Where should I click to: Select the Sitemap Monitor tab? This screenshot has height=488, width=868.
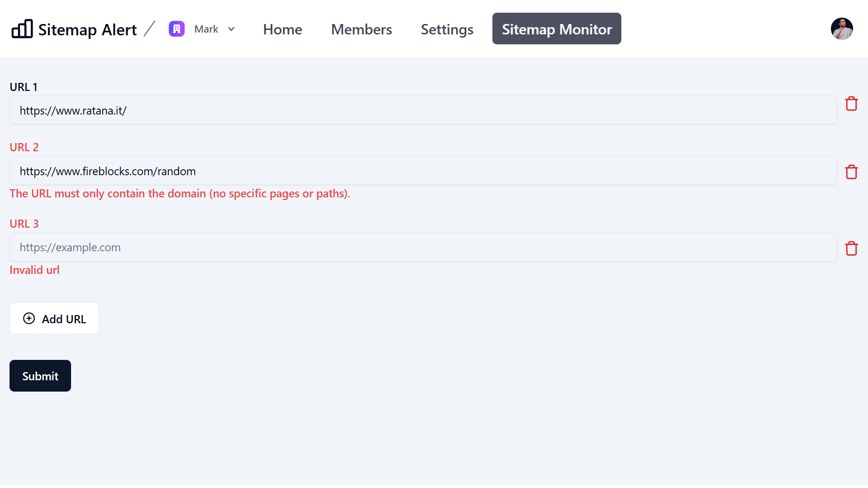(x=556, y=29)
